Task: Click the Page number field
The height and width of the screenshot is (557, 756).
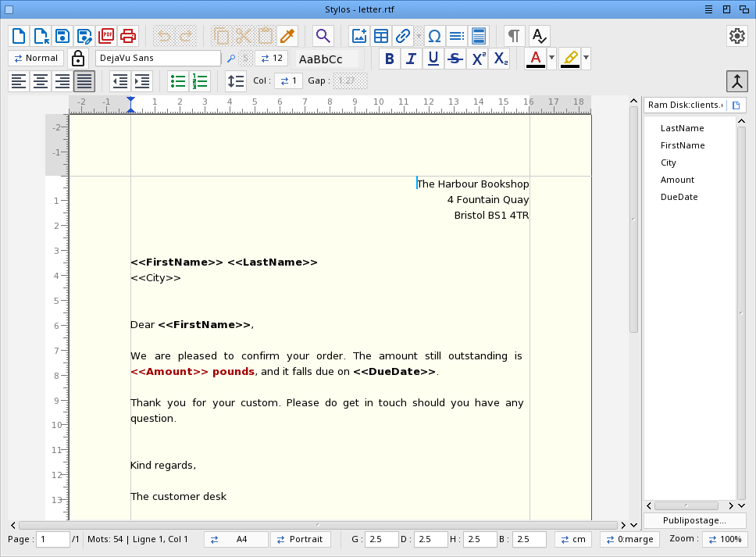Action: [54, 539]
